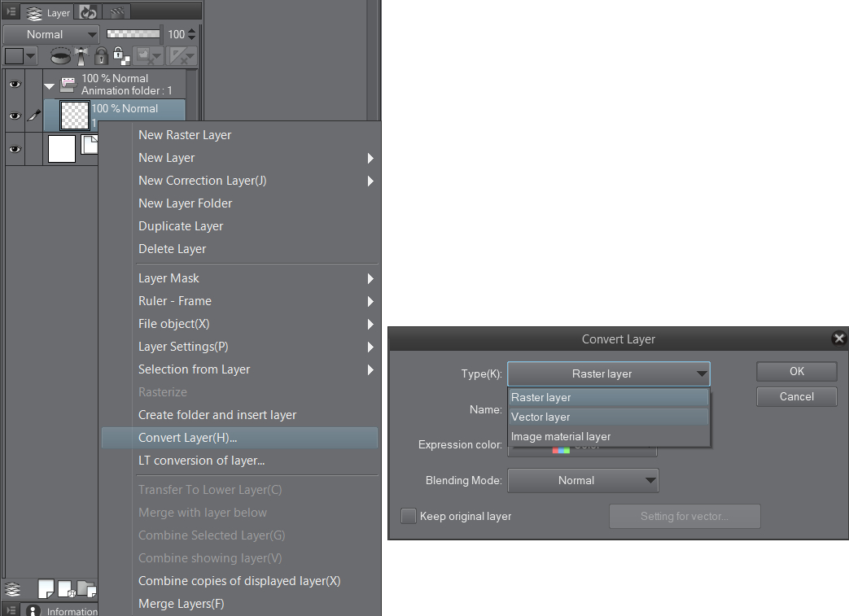Open the New Layer submenu
The width and height of the screenshot is (849, 616).
[x=239, y=158]
